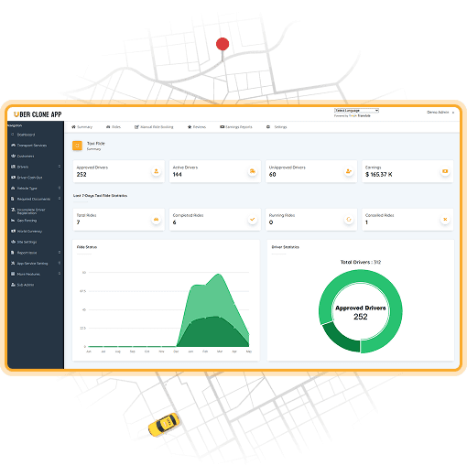Viewport: 467px width, 476px height.
Task: Click the Earnings card money icon
Action: 445,171
